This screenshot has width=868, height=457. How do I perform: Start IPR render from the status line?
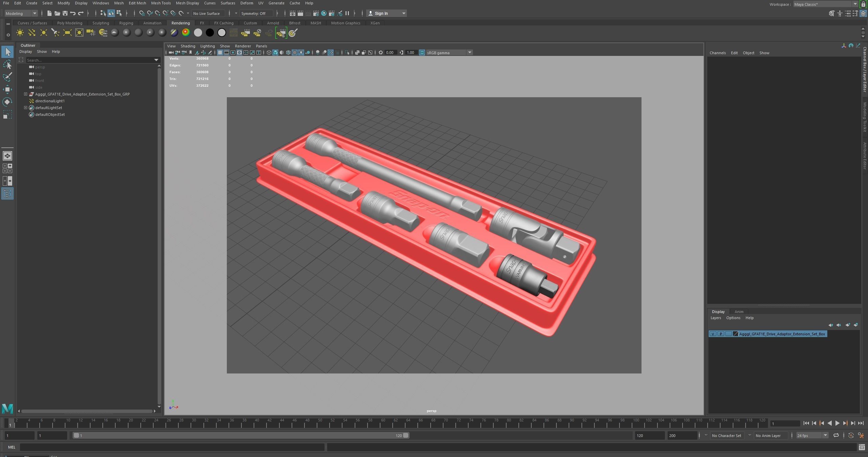[x=308, y=13]
